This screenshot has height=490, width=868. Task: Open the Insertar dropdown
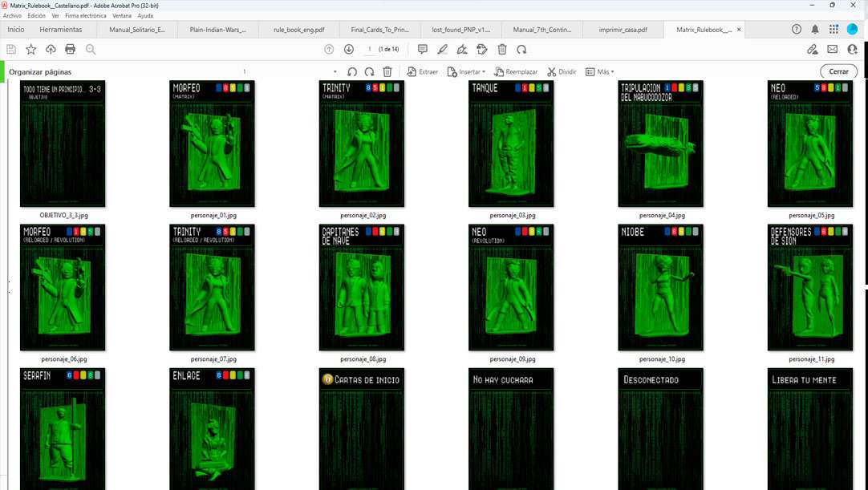click(466, 71)
